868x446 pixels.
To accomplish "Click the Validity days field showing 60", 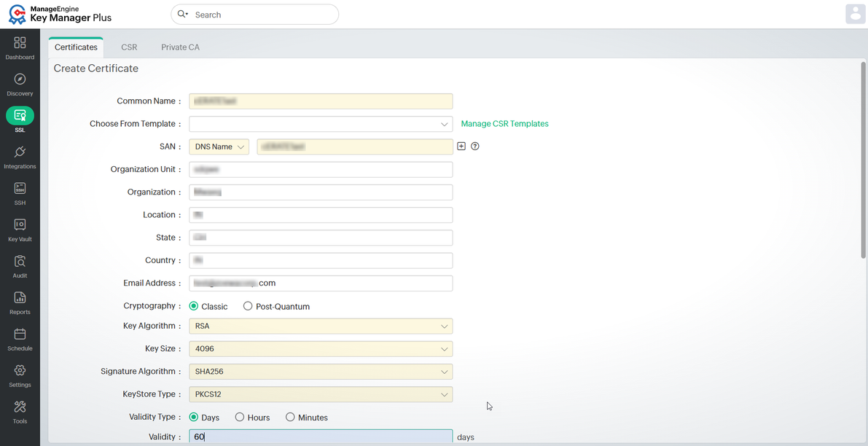I will coord(321,437).
